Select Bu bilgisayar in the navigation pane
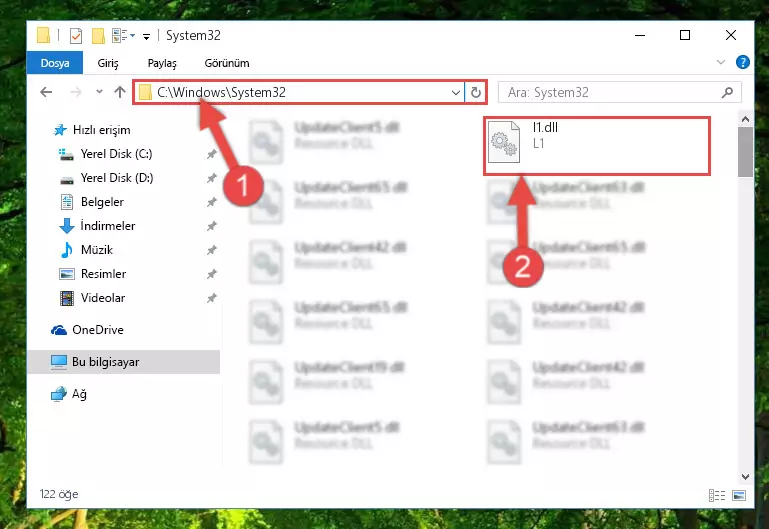769x529 pixels. [124, 362]
